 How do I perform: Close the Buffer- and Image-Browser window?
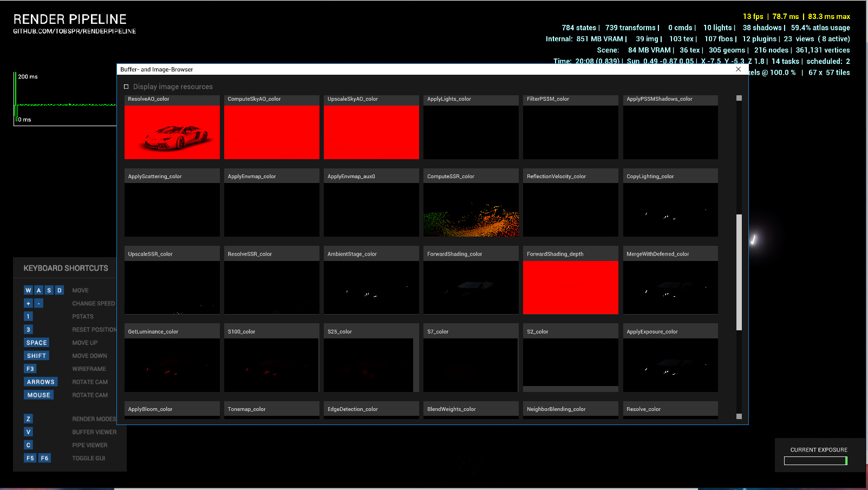coord(738,69)
